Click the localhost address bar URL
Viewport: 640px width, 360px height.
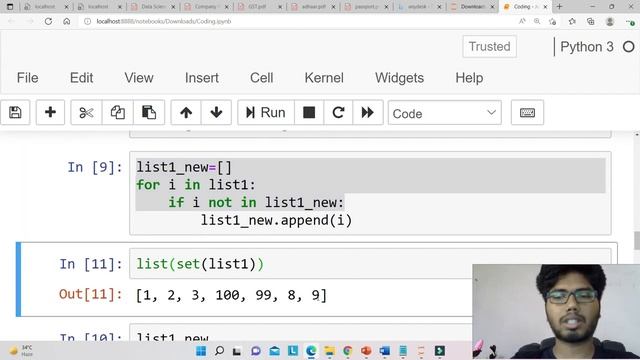(164, 21)
